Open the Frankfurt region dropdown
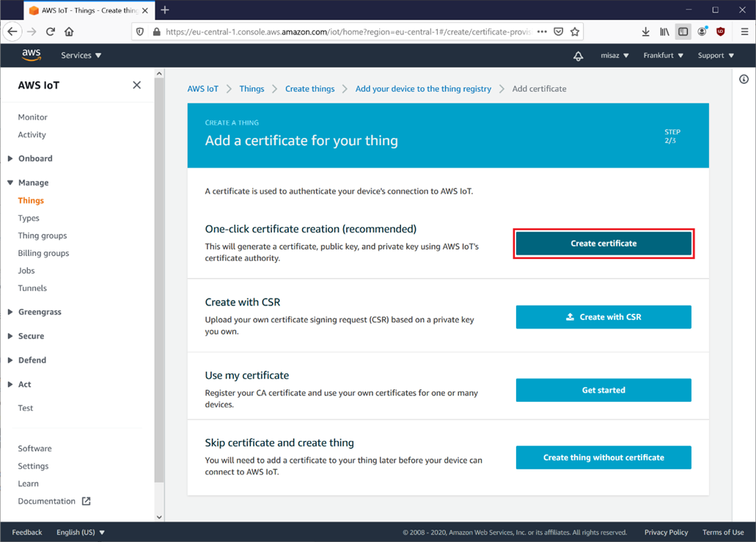This screenshot has height=542, width=756. tap(663, 56)
